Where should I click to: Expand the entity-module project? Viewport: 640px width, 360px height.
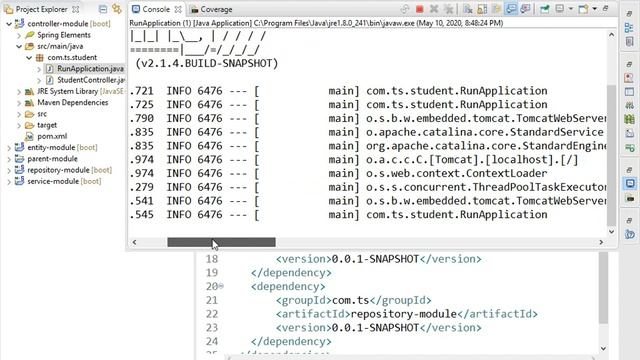click(x=9, y=147)
